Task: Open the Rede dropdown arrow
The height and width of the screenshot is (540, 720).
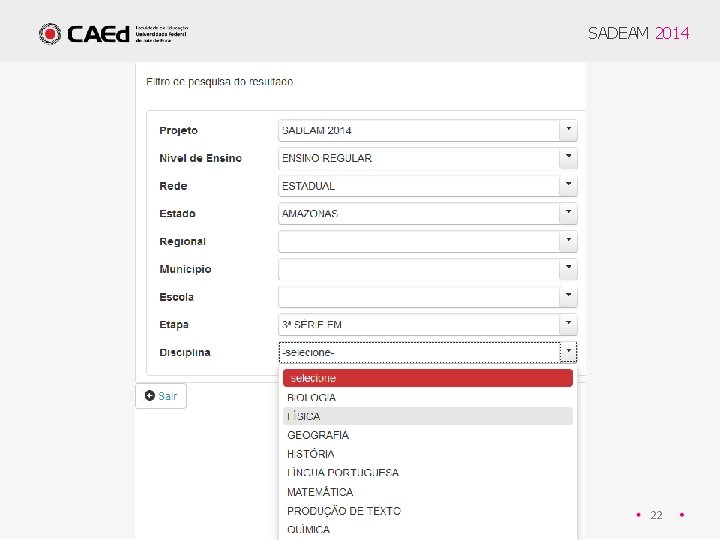Action: click(568, 185)
